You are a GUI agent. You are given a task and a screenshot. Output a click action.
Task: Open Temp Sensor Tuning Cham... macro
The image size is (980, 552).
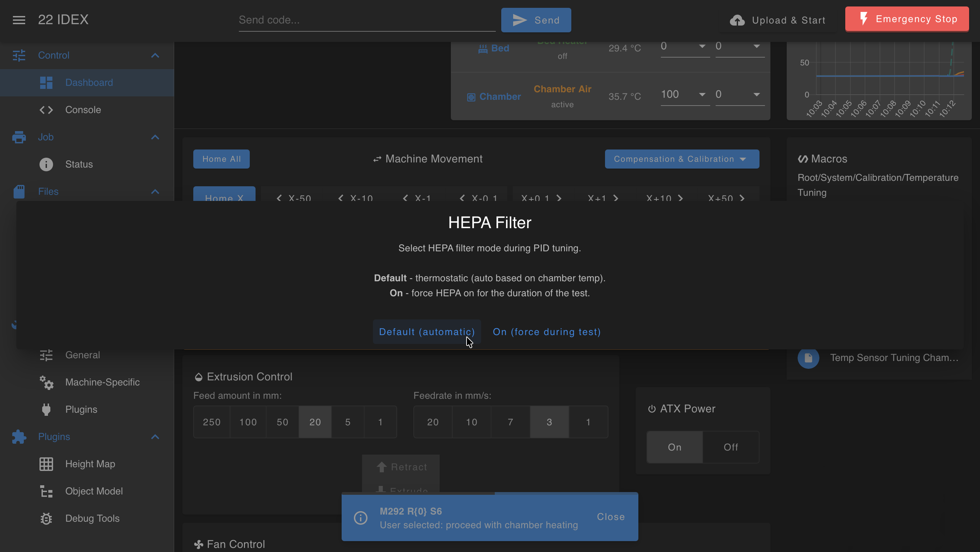coord(879,358)
